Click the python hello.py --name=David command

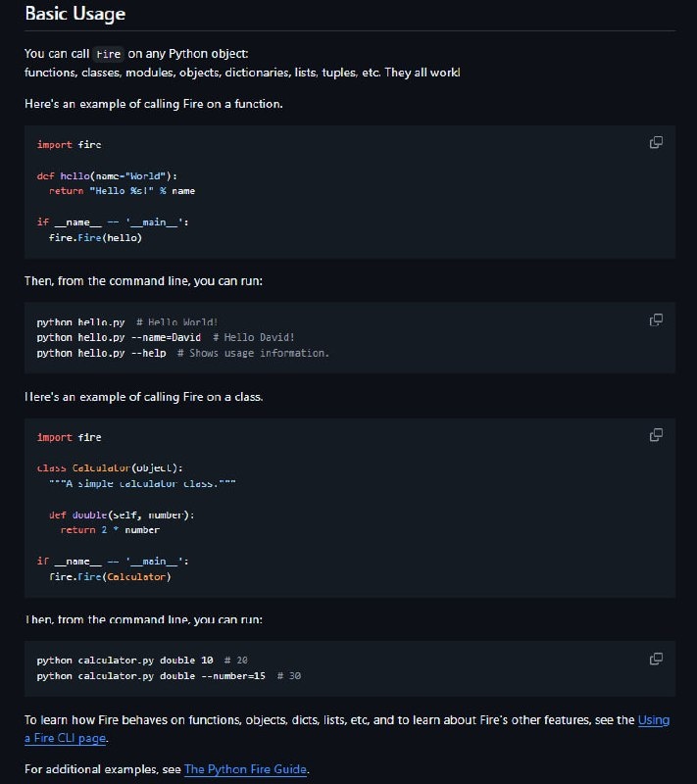tap(119, 337)
